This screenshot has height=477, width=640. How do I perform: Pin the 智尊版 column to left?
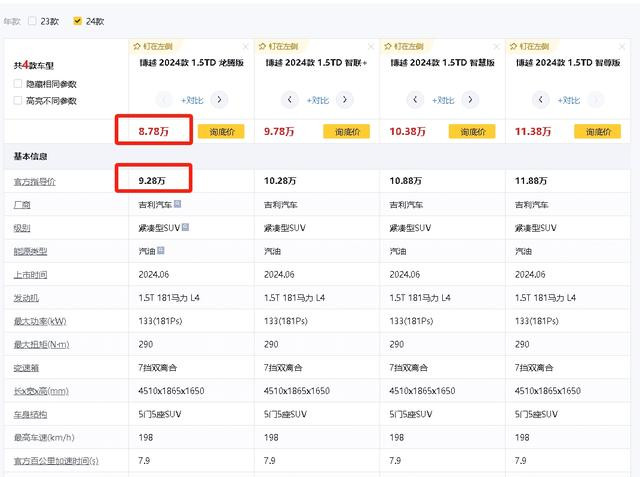click(x=529, y=47)
